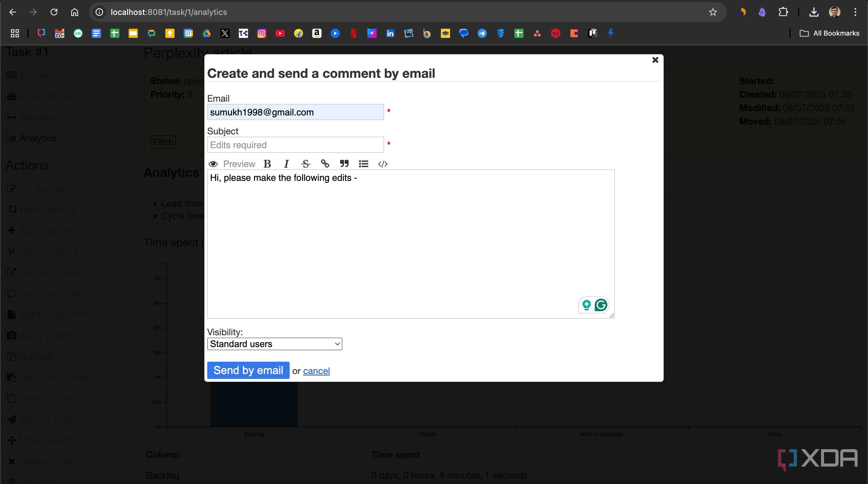The height and width of the screenshot is (484, 868).
Task: Open the Google Calendar bookmark
Action: pyautogui.click(x=188, y=33)
